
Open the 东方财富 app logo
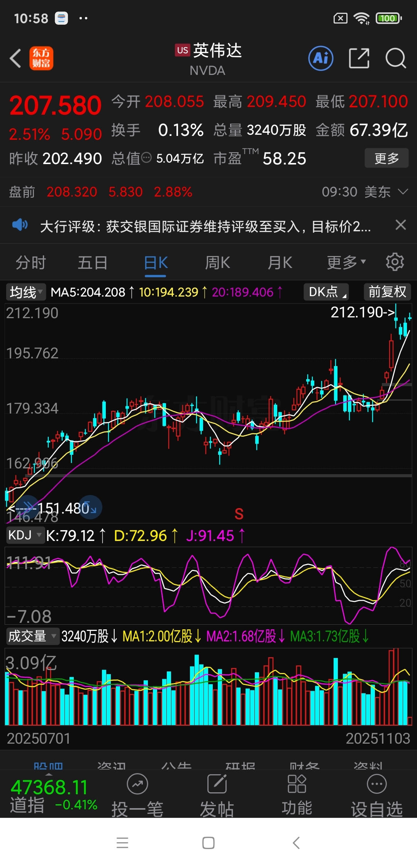(x=41, y=59)
